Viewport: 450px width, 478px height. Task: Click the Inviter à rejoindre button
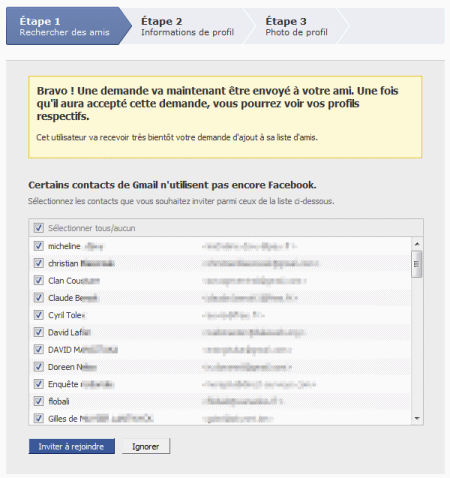pyautogui.click(x=71, y=446)
